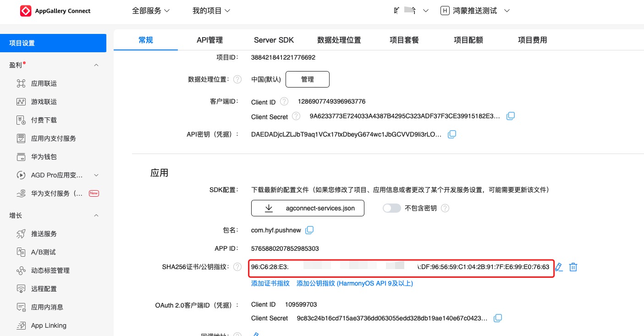This screenshot has width=644, height=336.
Task: Copy the OAuth 2.0 Client Secret
Action: coord(498,318)
